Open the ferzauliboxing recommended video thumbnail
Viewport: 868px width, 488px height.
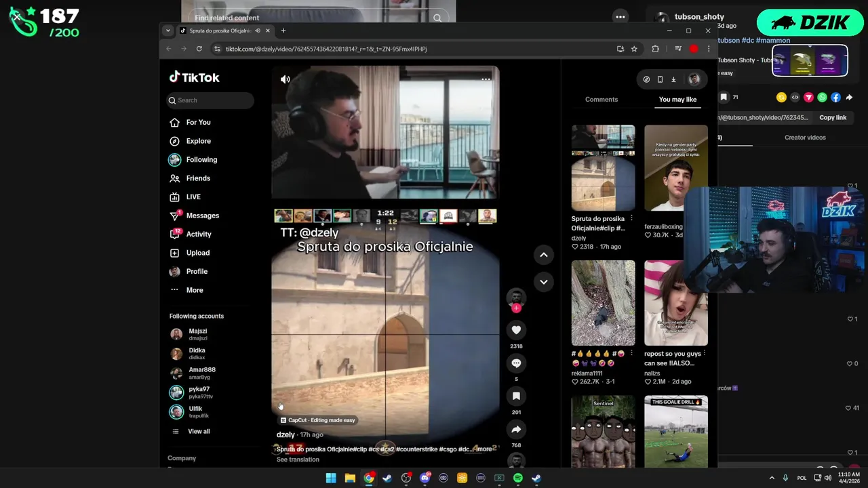(x=676, y=168)
